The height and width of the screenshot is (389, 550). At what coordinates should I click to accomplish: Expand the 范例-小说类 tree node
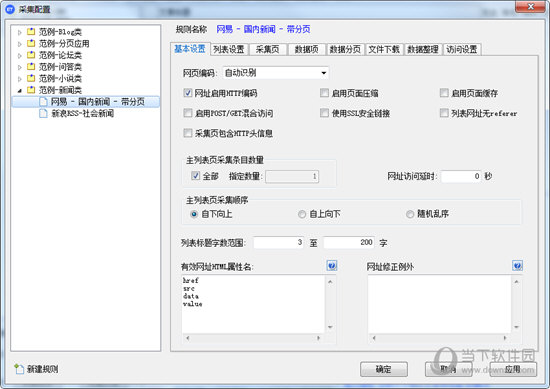(x=20, y=79)
